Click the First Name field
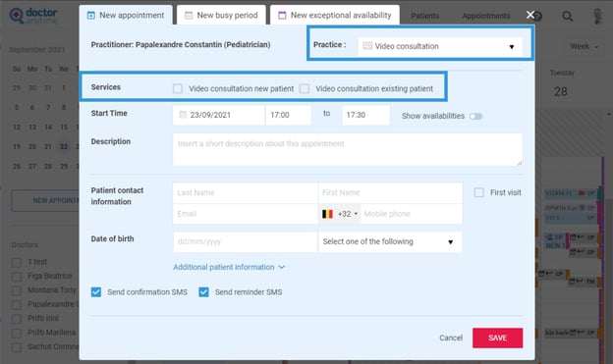Screen dimensions: 613x364 tap(390, 193)
